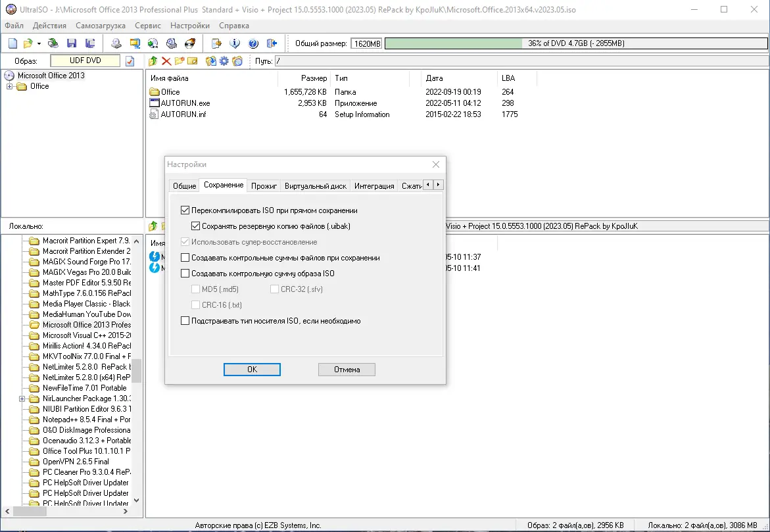
Task: Switch to the Общие tab
Action: pos(184,185)
